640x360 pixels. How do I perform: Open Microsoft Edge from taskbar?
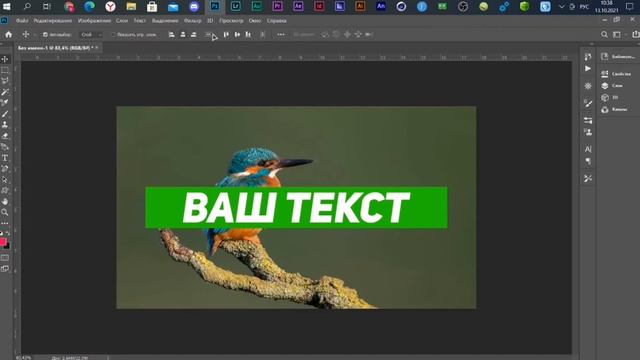pyautogui.click(x=89, y=7)
